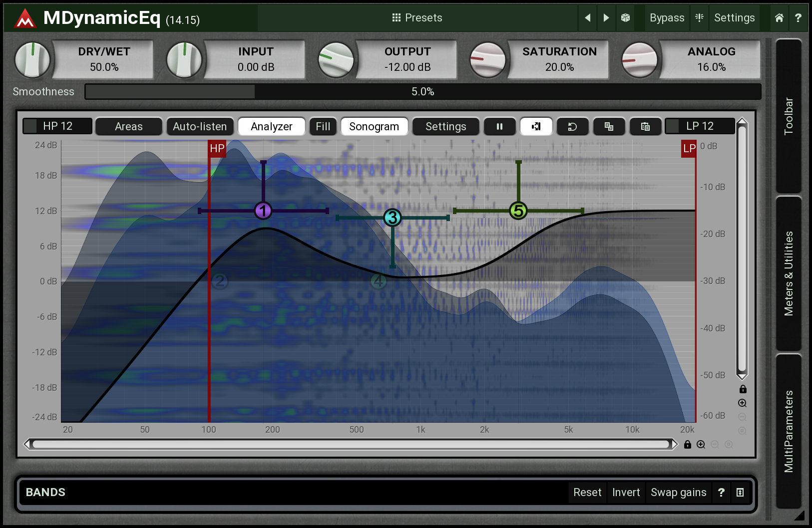Screen dimensions: 812x528
Task: Toggle the Sonogram view
Action: click(374, 127)
